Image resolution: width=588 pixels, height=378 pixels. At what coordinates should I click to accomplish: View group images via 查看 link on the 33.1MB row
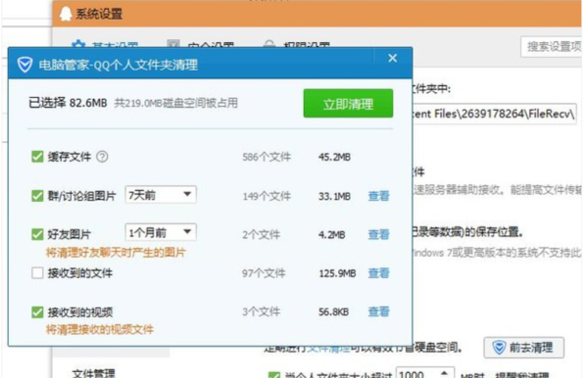point(378,196)
